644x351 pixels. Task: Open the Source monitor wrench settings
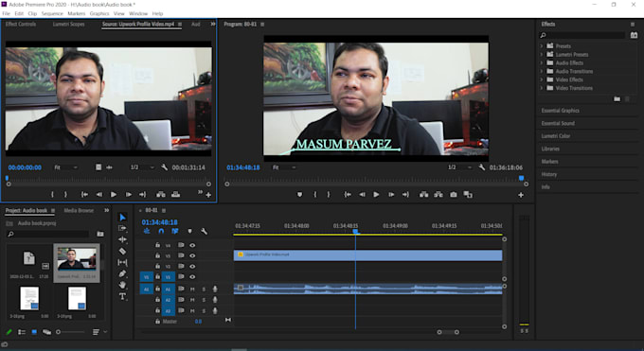[x=164, y=167]
